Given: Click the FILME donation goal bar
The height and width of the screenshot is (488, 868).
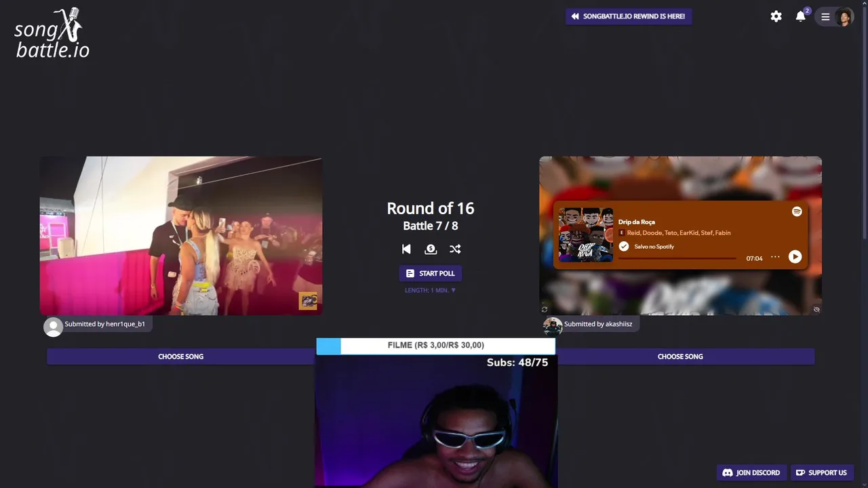Looking at the screenshot, I should coord(436,346).
